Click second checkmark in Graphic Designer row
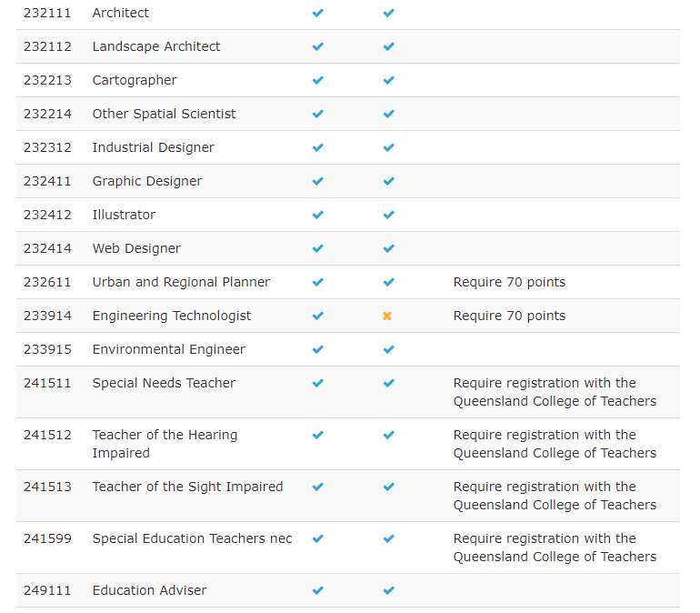Image resolution: width=700 pixels, height=613 pixels. [x=388, y=182]
